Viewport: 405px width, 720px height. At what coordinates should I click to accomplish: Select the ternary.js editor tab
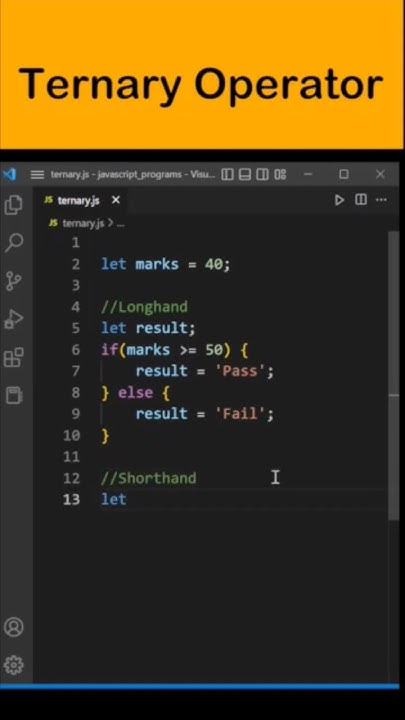[79, 201]
